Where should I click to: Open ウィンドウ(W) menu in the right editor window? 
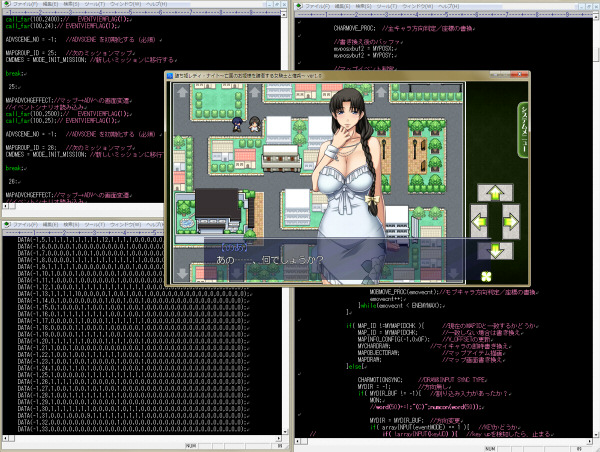pos(418,6)
